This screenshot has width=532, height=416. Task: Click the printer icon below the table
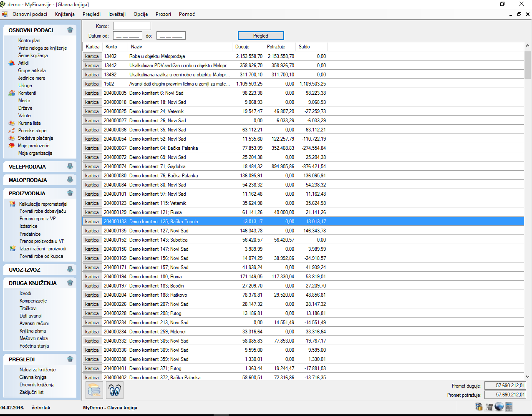click(94, 390)
